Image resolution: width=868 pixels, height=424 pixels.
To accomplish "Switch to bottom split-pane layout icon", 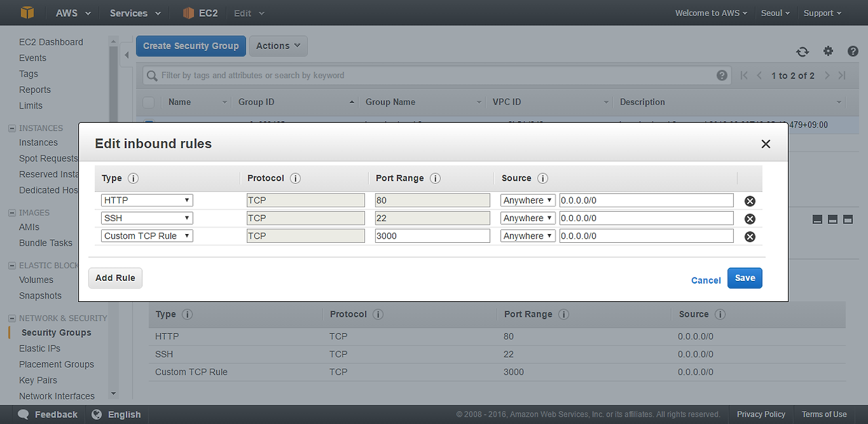I will [817, 219].
